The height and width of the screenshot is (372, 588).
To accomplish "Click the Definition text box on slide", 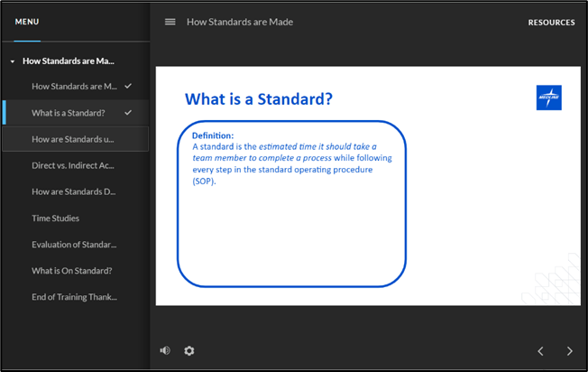I will (291, 203).
